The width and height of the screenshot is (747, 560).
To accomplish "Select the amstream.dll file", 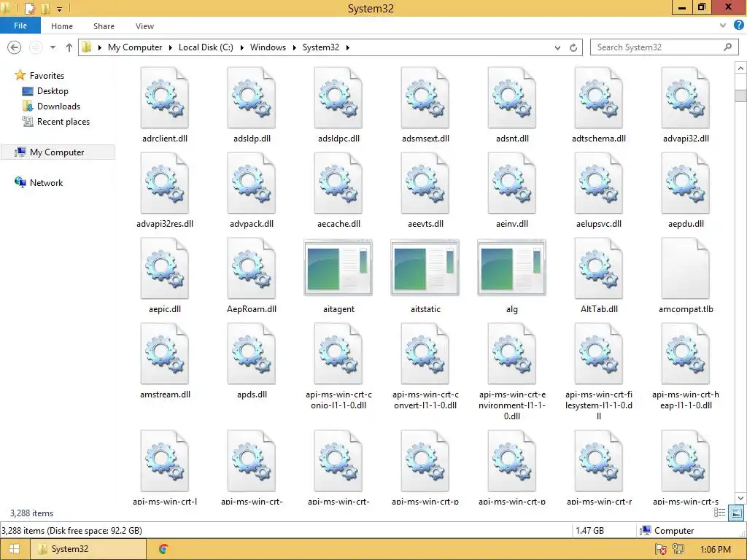I will point(165,354).
